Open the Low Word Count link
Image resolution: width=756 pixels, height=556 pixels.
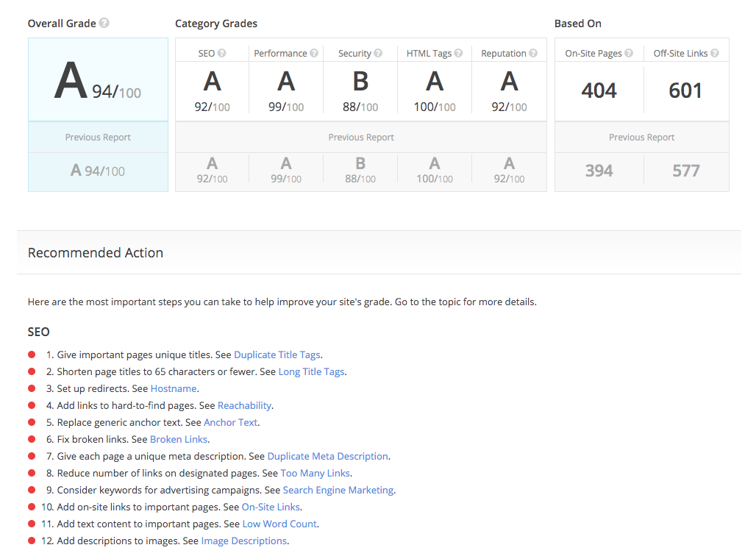pyautogui.click(x=279, y=524)
